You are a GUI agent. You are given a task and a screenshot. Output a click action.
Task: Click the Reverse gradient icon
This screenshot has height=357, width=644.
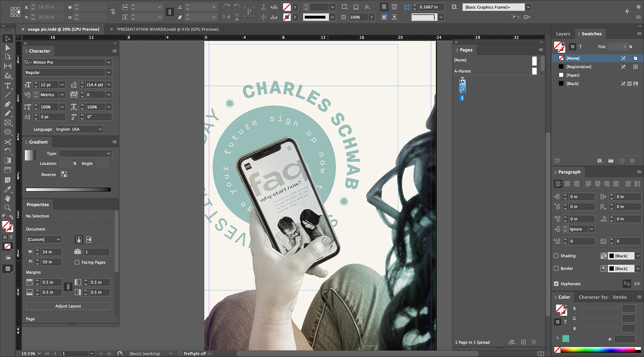pyautogui.click(x=64, y=174)
